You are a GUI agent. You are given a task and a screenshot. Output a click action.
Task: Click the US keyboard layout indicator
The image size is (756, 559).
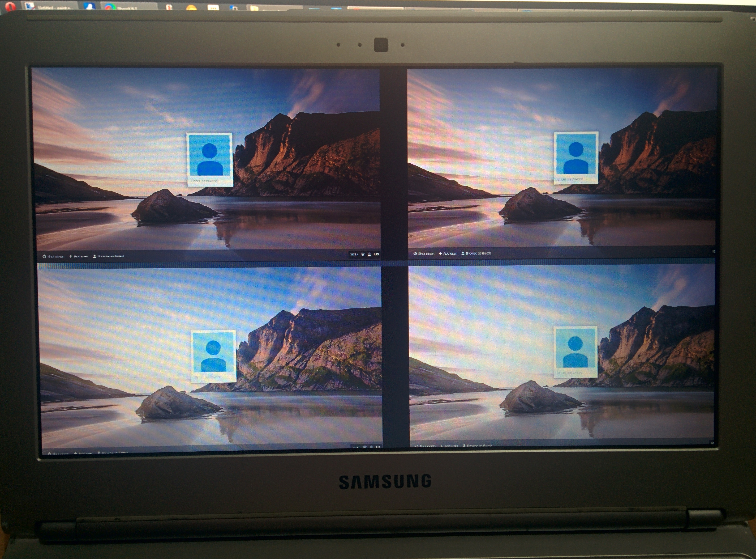(x=377, y=254)
